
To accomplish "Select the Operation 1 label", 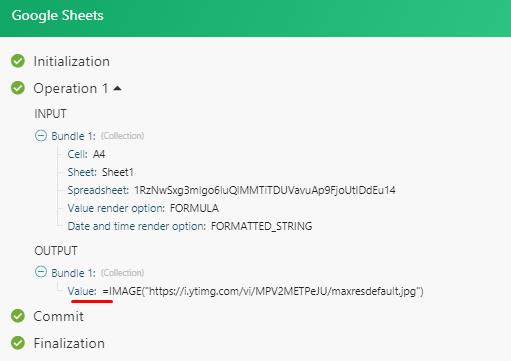I will (71, 88).
